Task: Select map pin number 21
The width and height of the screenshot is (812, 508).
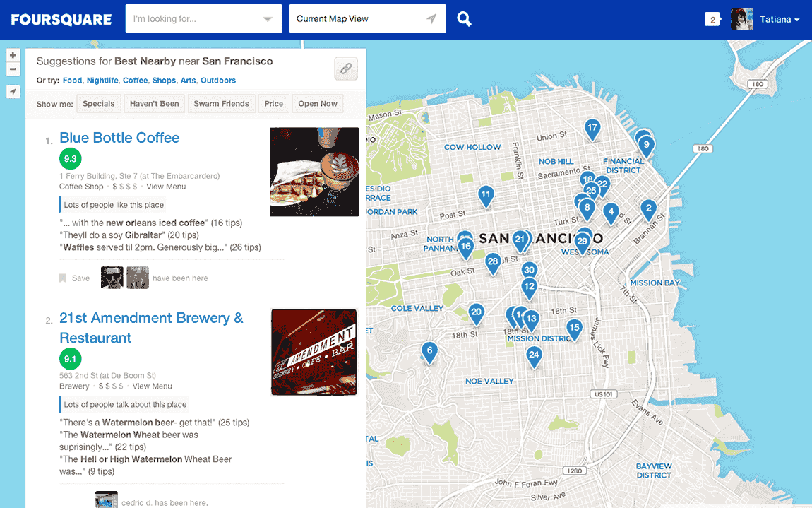Action: 520,240
